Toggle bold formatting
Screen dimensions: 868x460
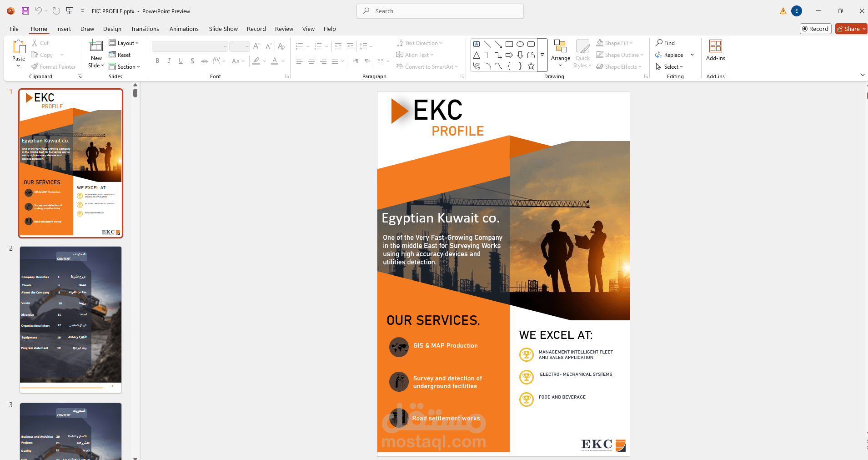coord(157,61)
